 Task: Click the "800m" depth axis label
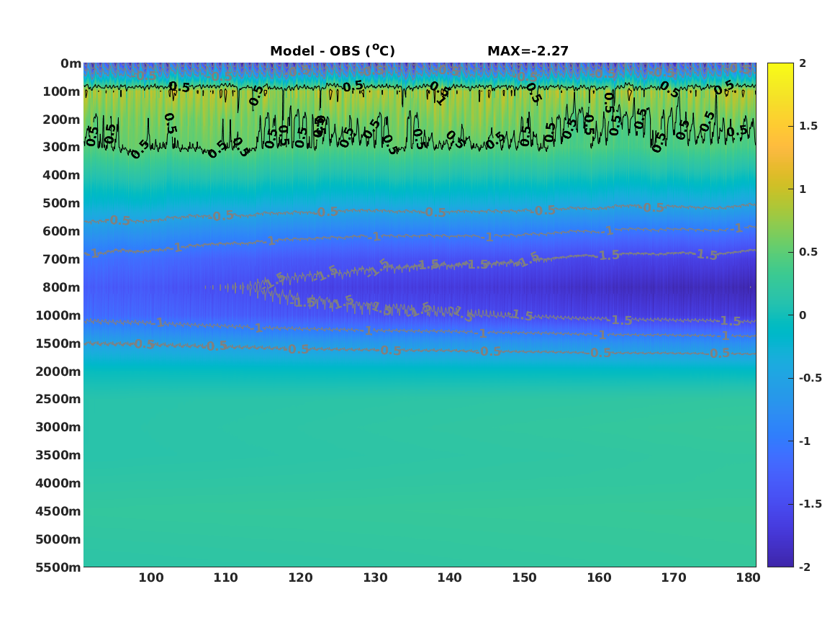(x=62, y=287)
